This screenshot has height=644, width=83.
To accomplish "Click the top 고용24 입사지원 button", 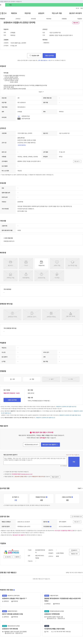I will click(x=49, y=55).
